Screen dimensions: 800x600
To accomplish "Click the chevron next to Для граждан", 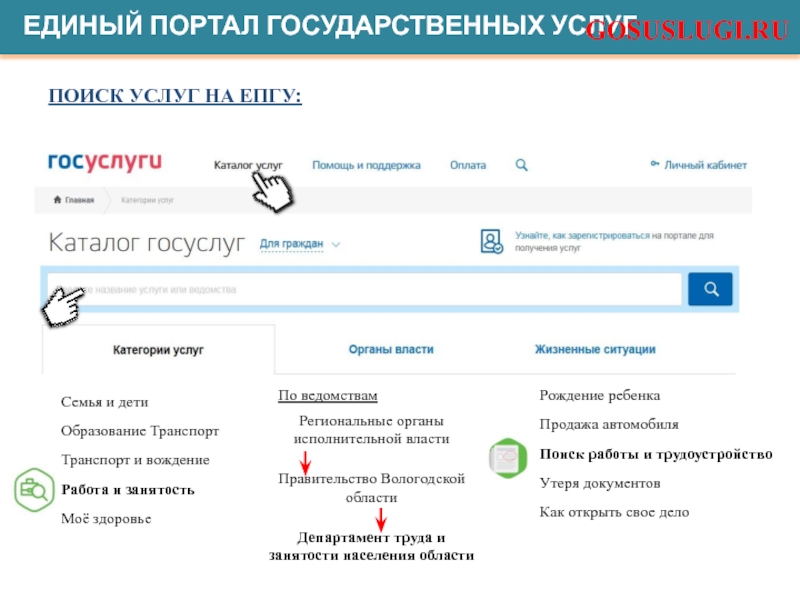I will click(336, 244).
